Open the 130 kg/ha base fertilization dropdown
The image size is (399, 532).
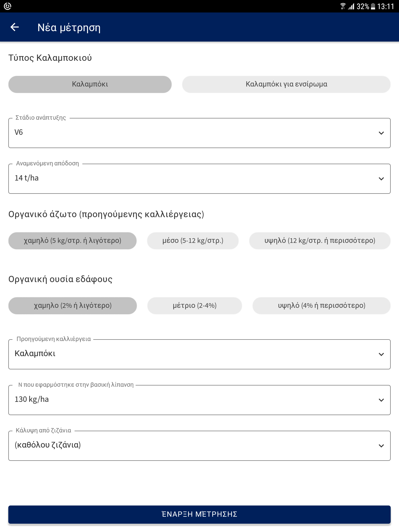[182, 400]
